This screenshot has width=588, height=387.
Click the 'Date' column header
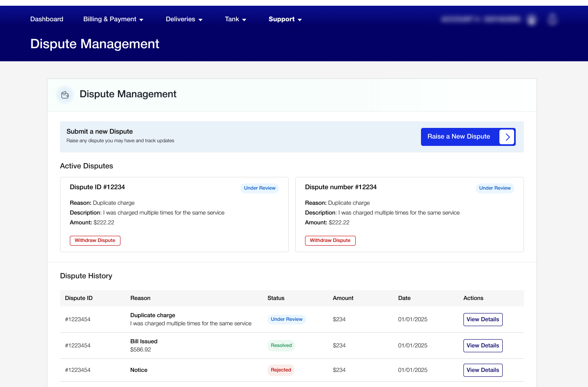(404, 298)
